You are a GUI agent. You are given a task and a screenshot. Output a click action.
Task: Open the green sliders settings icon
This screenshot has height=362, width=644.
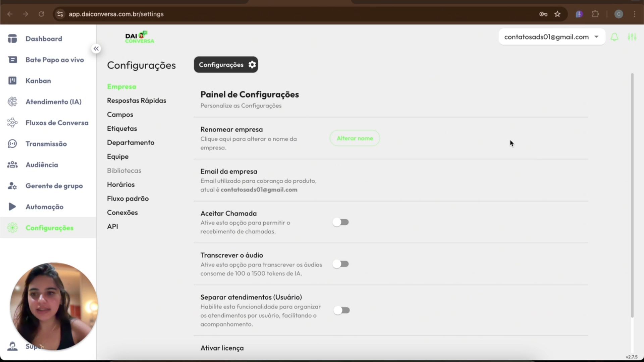[632, 37]
